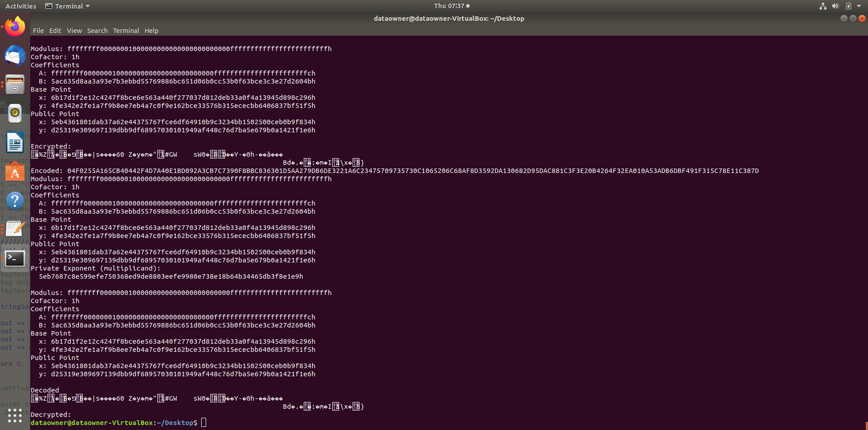Click the network status icon
The height and width of the screenshot is (430, 868).
(x=823, y=6)
